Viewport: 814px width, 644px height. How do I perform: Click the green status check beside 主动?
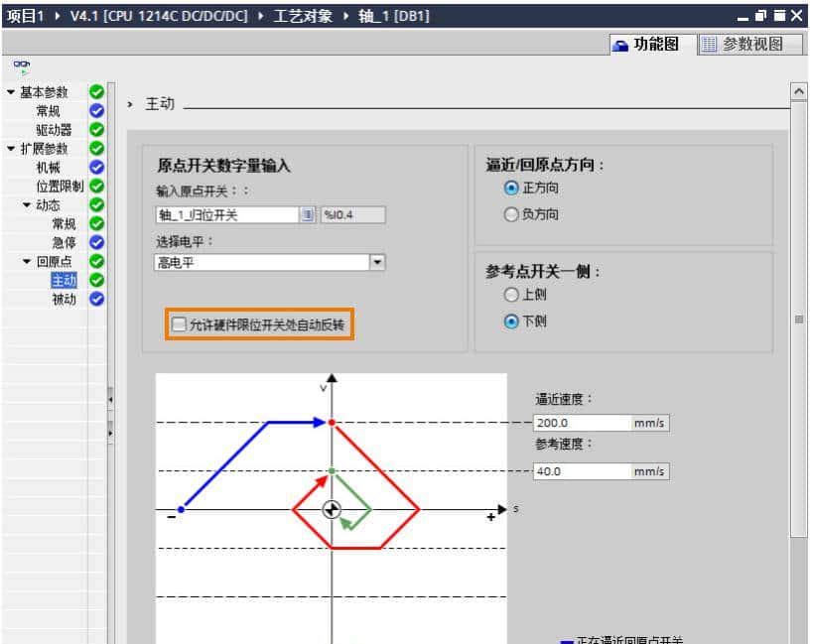[x=95, y=279]
